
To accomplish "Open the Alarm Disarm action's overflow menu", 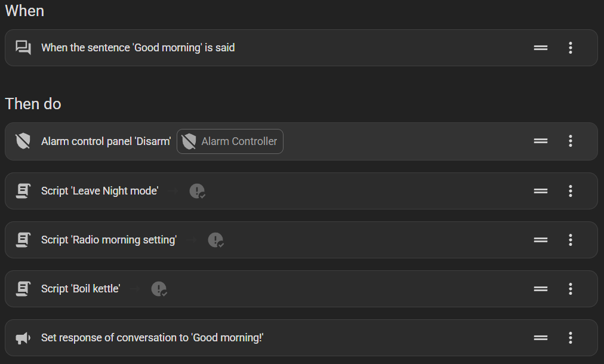I will point(571,141).
